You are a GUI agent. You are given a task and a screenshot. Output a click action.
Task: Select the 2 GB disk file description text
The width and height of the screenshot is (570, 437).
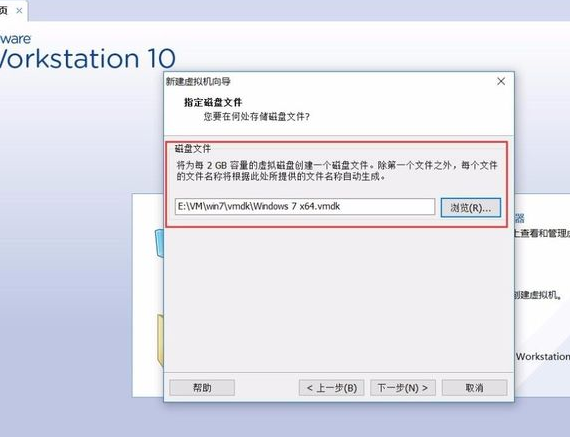pyautogui.click(x=337, y=171)
